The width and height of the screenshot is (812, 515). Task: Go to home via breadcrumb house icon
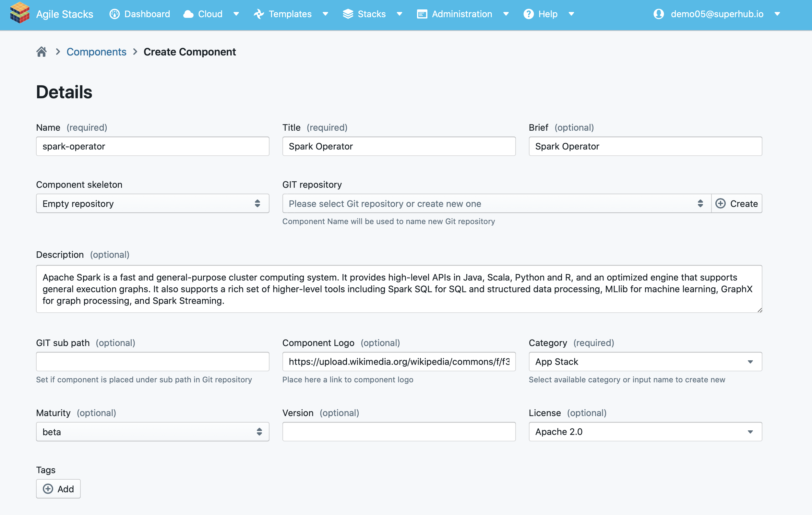pos(42,52)
